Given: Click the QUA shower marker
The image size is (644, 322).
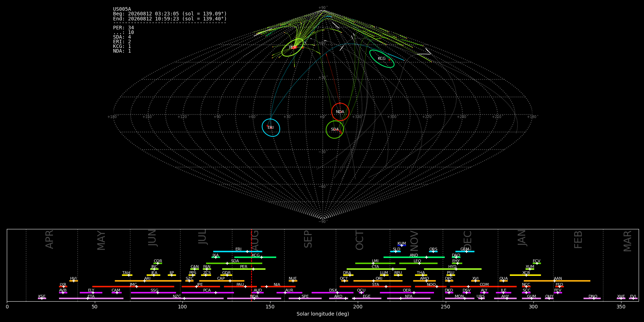Looking at the screenshot, I should coord(503,281).
